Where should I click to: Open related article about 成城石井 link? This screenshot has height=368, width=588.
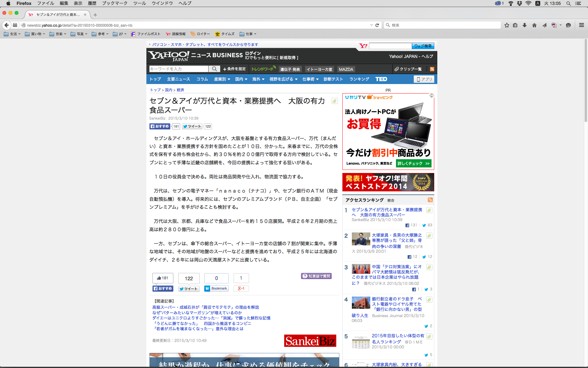(205, 307)
